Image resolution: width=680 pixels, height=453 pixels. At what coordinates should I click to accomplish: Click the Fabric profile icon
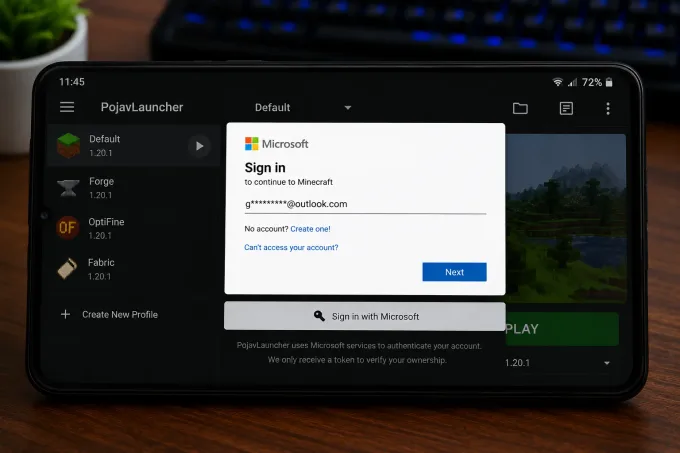(x=67, y=268)
